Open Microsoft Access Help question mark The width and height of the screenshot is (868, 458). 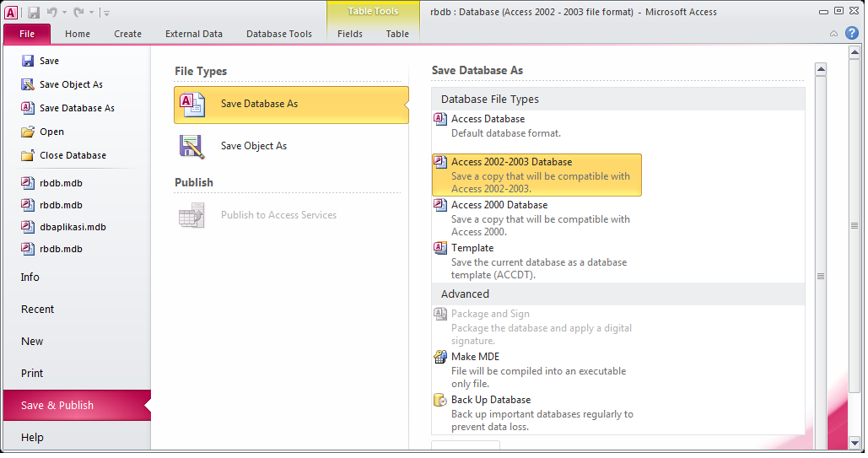(x=852, y=33)
